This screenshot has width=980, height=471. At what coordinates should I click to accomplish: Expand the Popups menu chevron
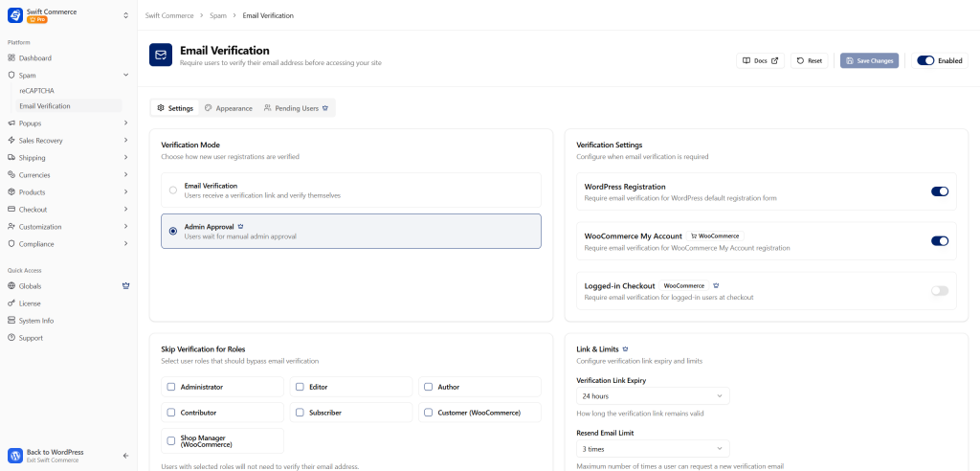(x=125, y=123)
